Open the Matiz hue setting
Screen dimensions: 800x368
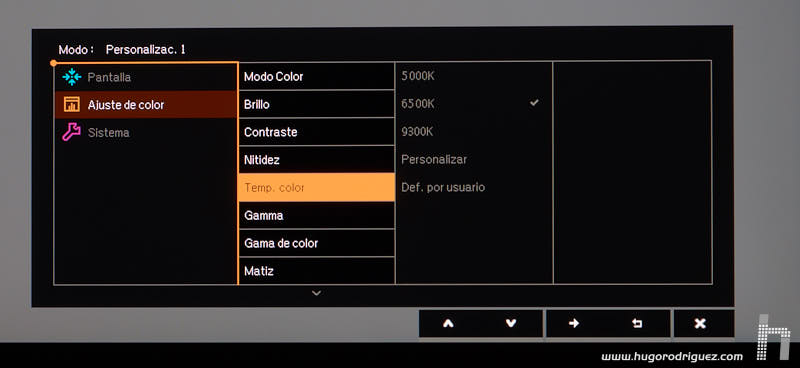(x=316, y=271)
